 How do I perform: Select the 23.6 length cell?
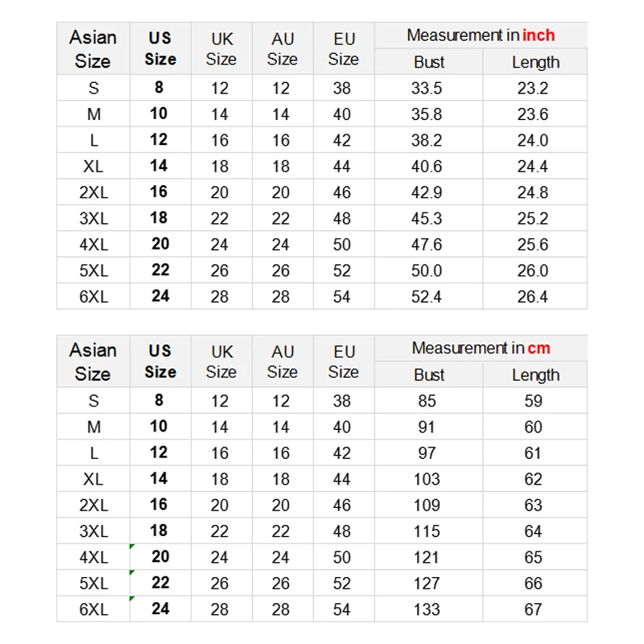[533, 114]
